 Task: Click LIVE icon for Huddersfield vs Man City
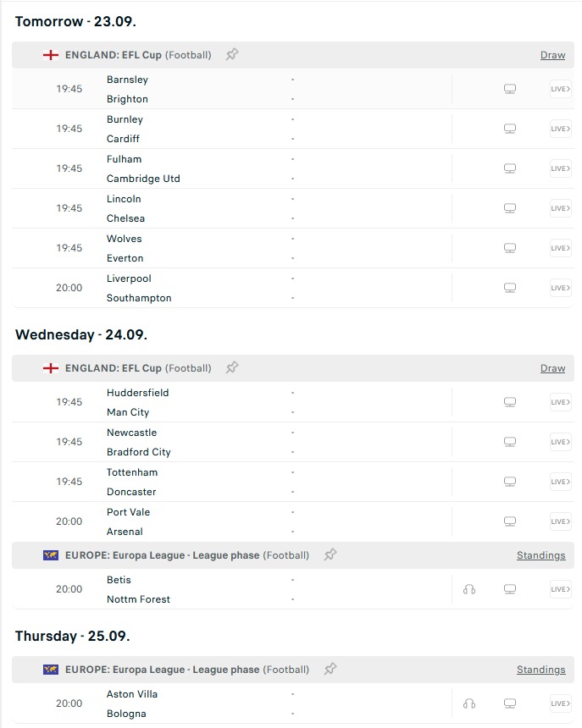click(x=560, y=402)
